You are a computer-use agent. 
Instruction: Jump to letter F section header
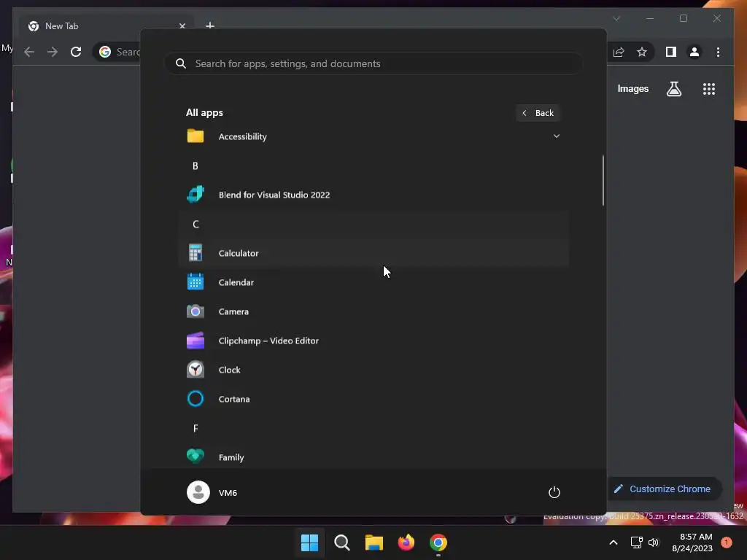point(196,428)
